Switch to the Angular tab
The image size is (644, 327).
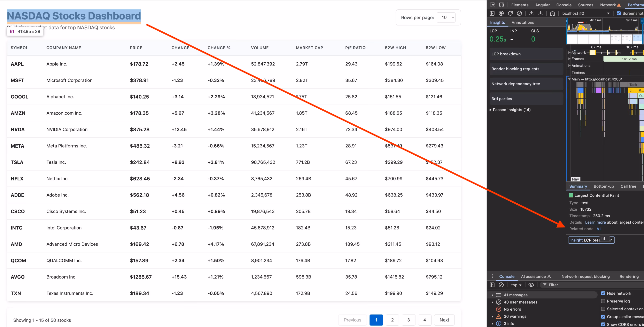[542, 5]
